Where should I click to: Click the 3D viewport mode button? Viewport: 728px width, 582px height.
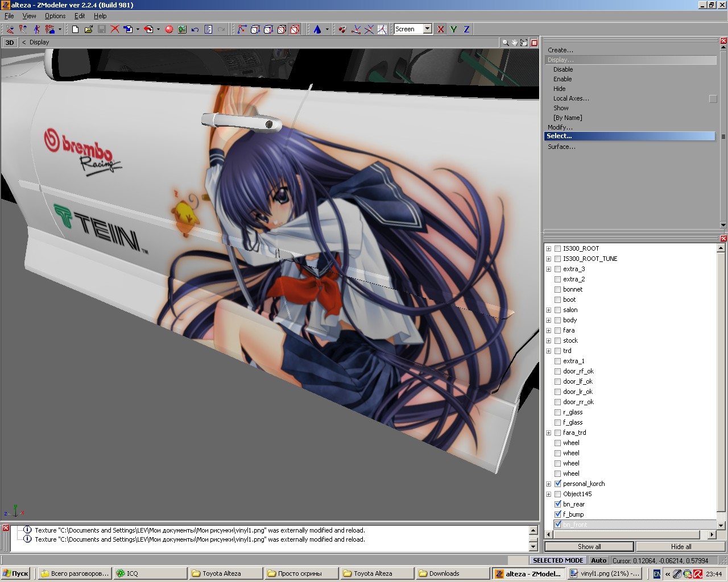click(x=10, y=43)
